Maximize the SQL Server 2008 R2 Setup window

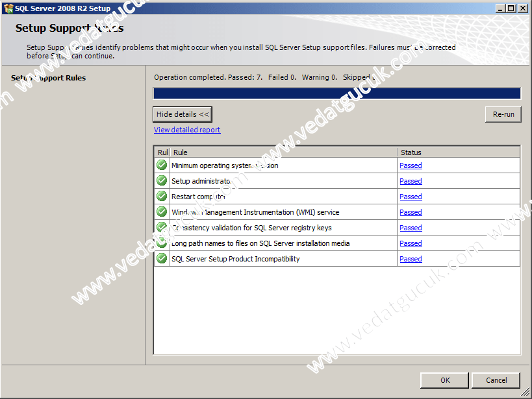click(x=511, y=8)
